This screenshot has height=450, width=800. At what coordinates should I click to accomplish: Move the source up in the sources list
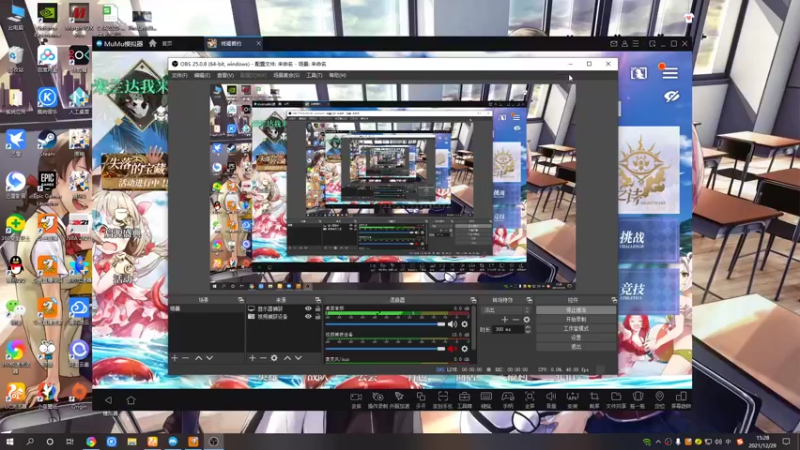point(287,358)
